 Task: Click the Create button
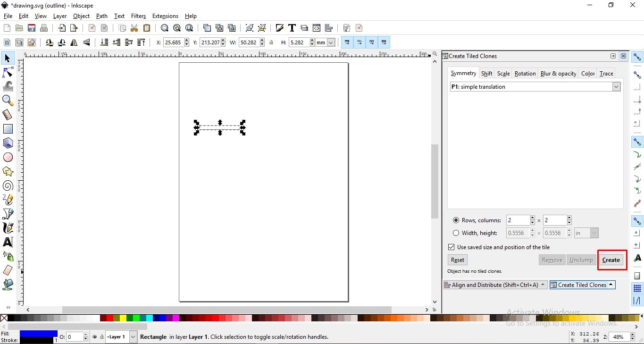[611, 260]
